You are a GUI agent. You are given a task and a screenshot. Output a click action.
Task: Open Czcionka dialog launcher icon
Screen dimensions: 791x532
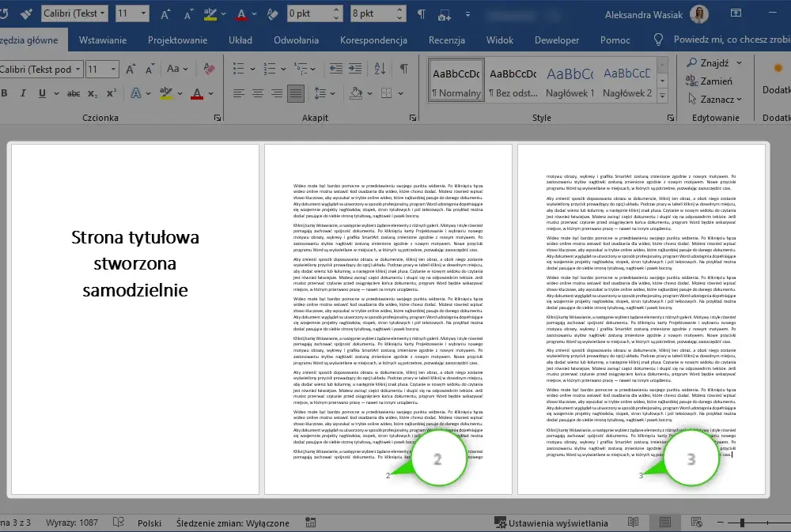pyautogui.click(x=218, y=118)
